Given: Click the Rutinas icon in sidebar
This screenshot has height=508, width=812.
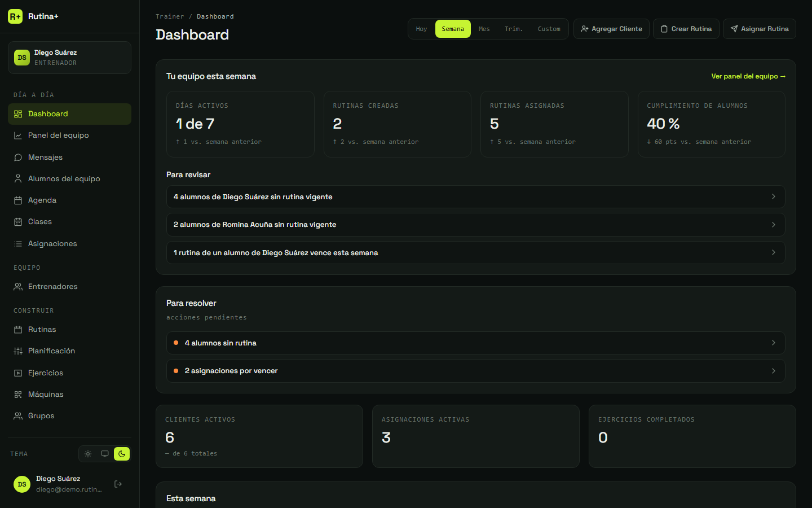Looking at the screenshot, I should pyautogui.click(x=18, y=330).
